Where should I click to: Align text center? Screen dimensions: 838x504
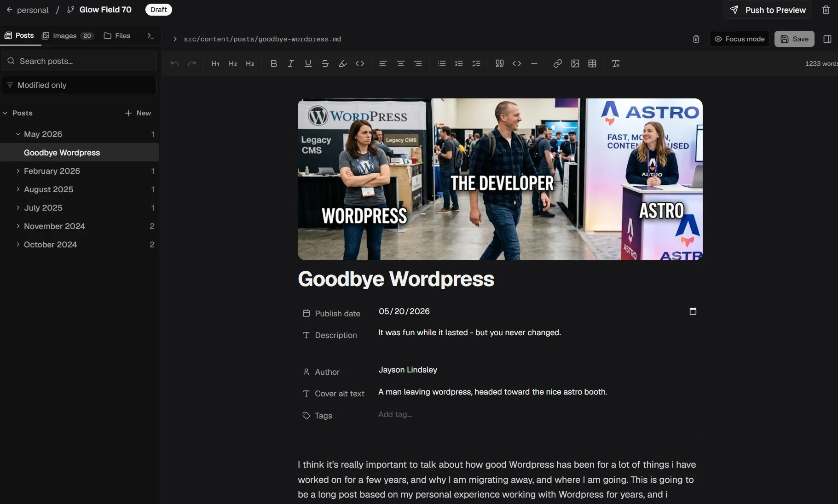(400, 63)
